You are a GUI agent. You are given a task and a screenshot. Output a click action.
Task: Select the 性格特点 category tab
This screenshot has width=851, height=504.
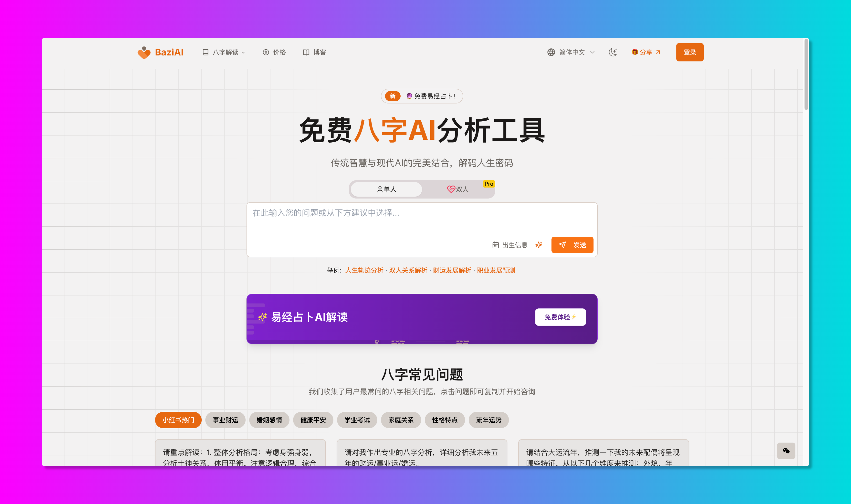tap(445, 420)
